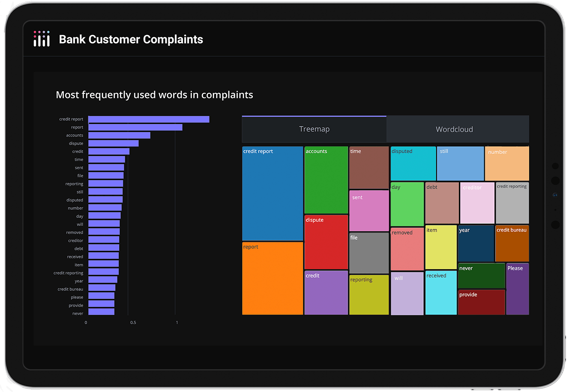This screenshot has width=569, height=392.
Task: Select the 'provide' treemap cell
Action: 481,302
